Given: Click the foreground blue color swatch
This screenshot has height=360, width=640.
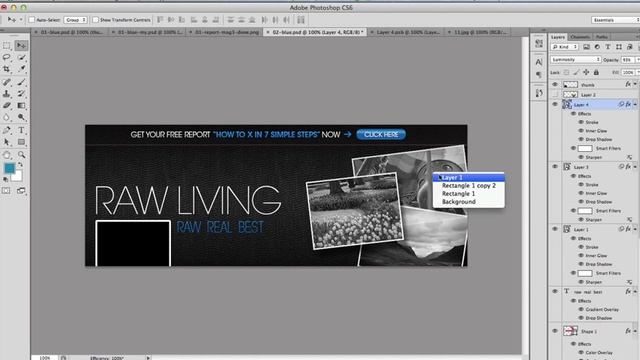Looking at the screenshot, I should (x=9, y=168).
